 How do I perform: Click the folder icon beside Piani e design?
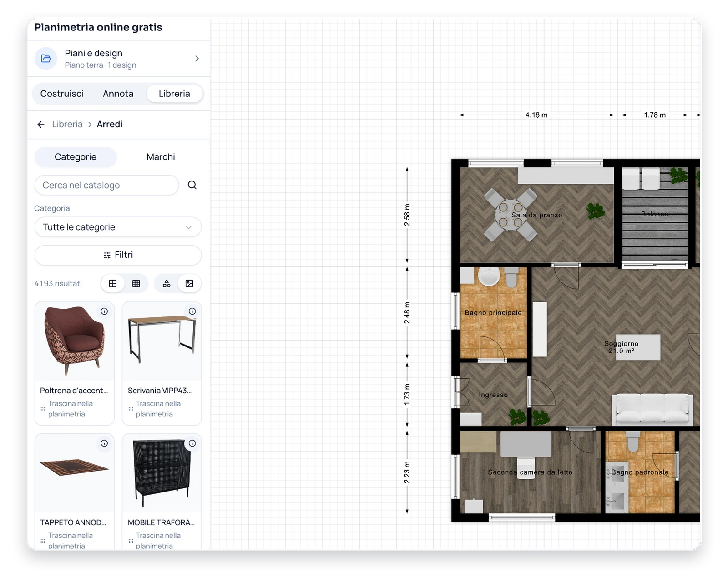click(46, 59)
